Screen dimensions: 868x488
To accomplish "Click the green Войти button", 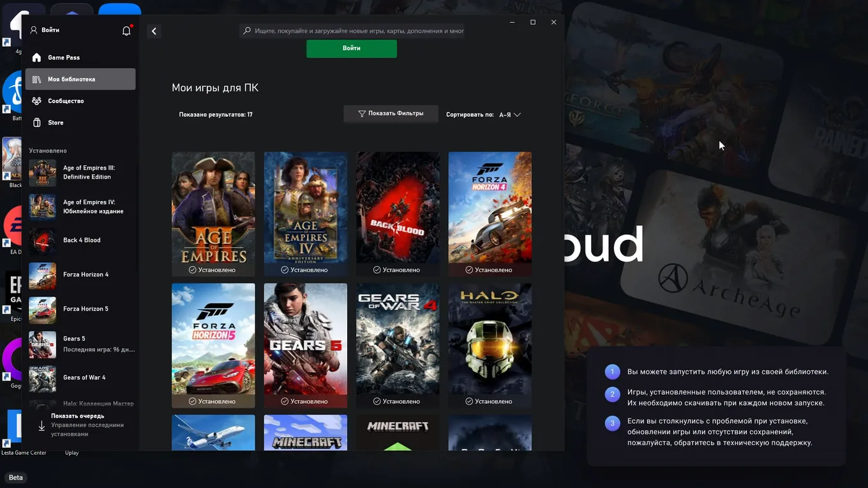I will click(352, 48).
